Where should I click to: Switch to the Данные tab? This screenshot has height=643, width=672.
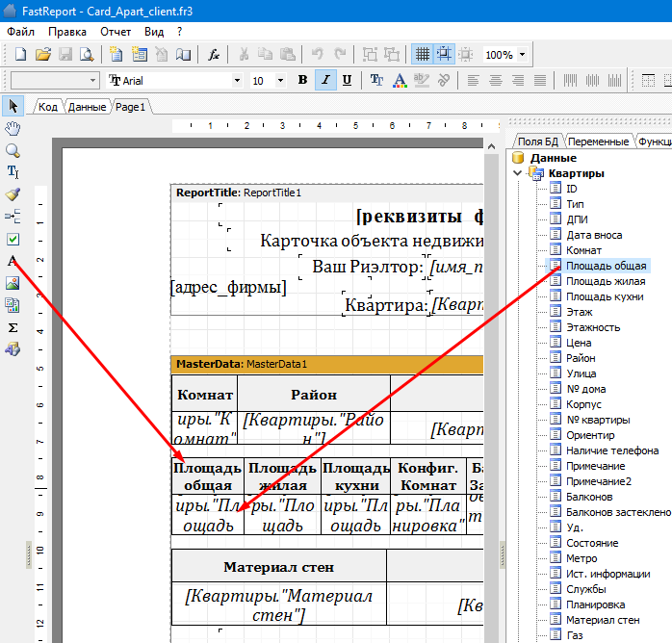coord(87,107)
